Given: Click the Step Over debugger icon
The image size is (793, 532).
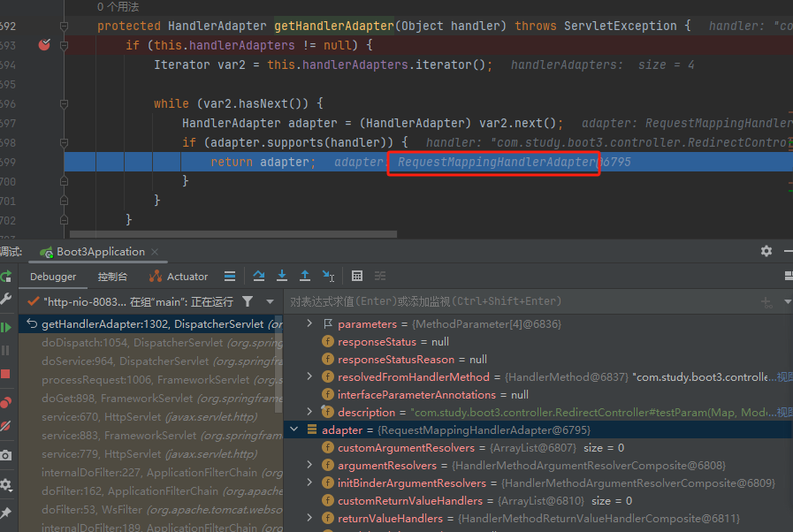Looking at the screenshot, I should tap(259, 276).
